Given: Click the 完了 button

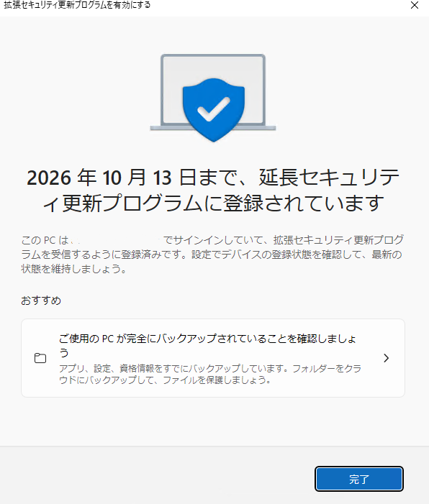Looking at the screenshot, I should (359, 479).
